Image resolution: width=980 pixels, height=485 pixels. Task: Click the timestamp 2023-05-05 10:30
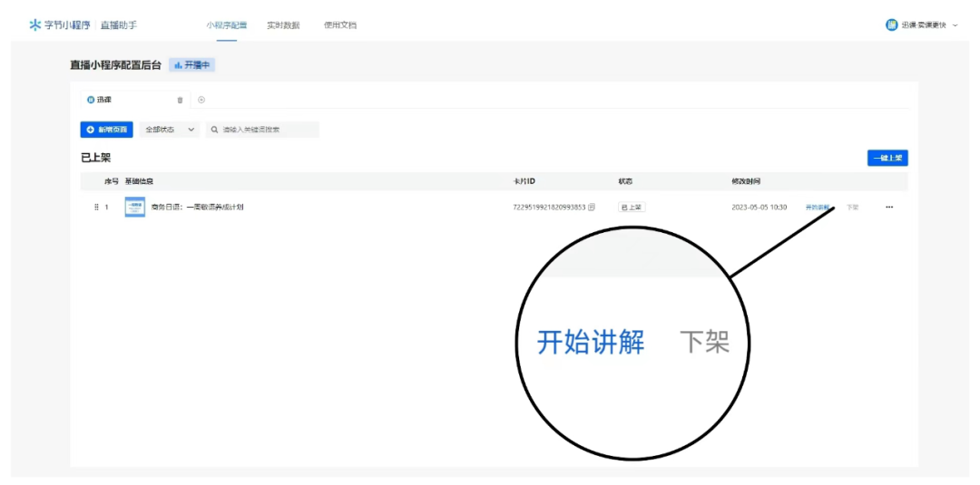coord(759,208)
